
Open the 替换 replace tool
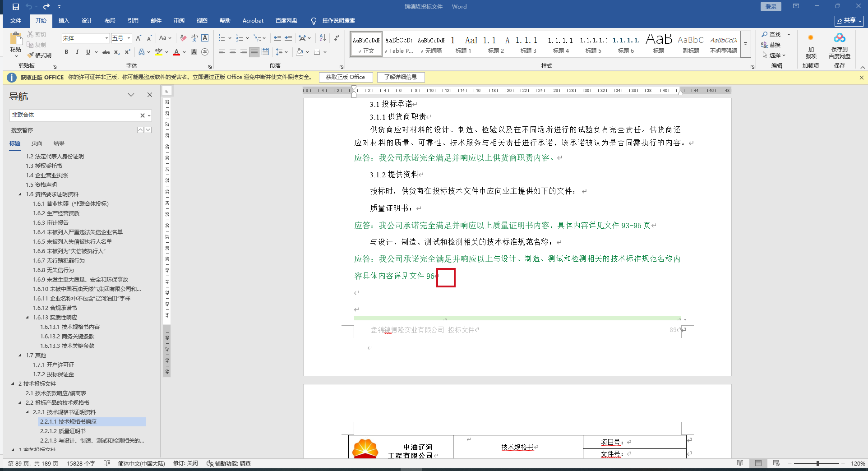[771, 45]
